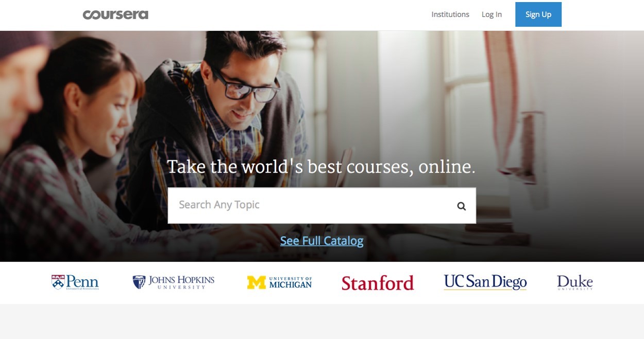Click the blue Sign Up button
Viewport: 644px width, 339px height.
click(538, 14)
